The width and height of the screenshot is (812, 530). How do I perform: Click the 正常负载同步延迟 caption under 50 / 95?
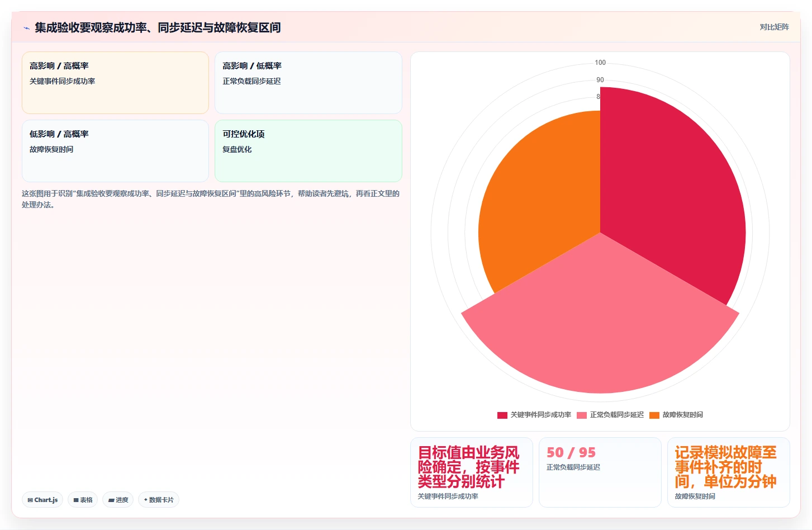click(573, 467)
